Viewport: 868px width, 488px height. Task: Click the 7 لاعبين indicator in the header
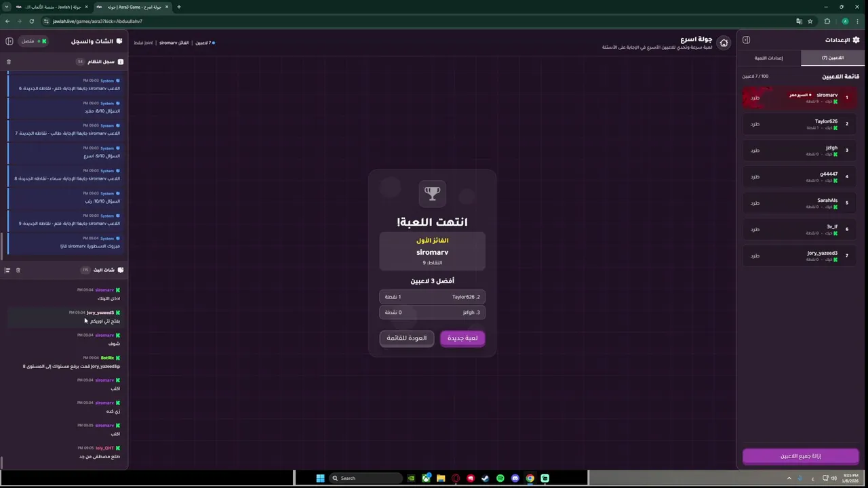tap(205, 43)
